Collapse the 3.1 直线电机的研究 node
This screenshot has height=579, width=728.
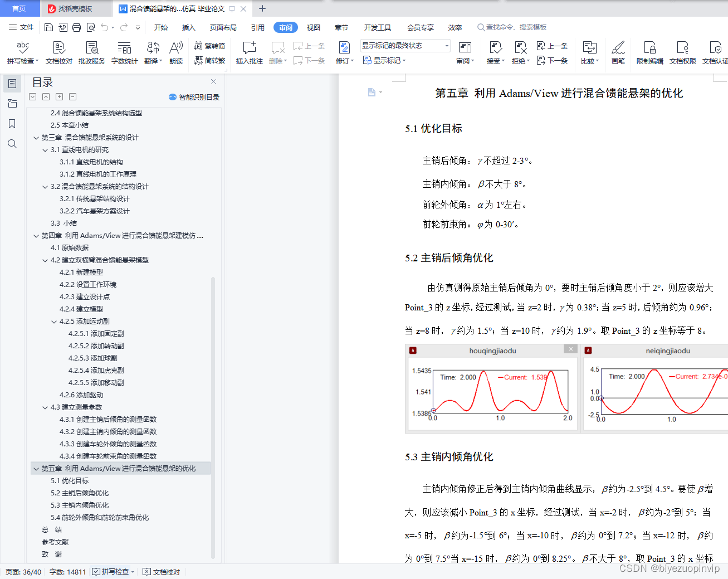(45, 150)
